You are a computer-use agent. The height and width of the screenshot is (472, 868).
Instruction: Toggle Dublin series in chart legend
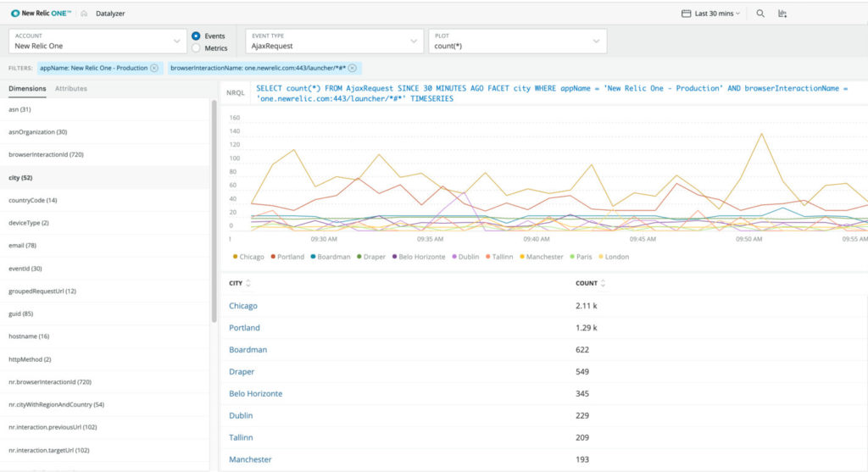tap(465, 257)
